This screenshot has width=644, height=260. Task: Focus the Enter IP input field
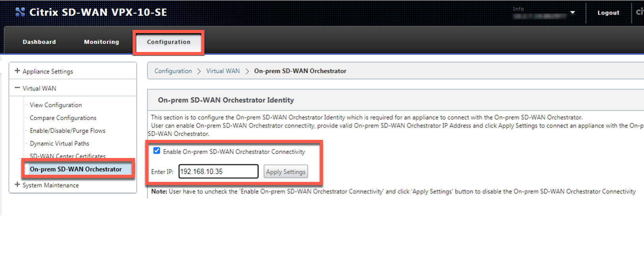pyautogui.click(x=219, y=171)
